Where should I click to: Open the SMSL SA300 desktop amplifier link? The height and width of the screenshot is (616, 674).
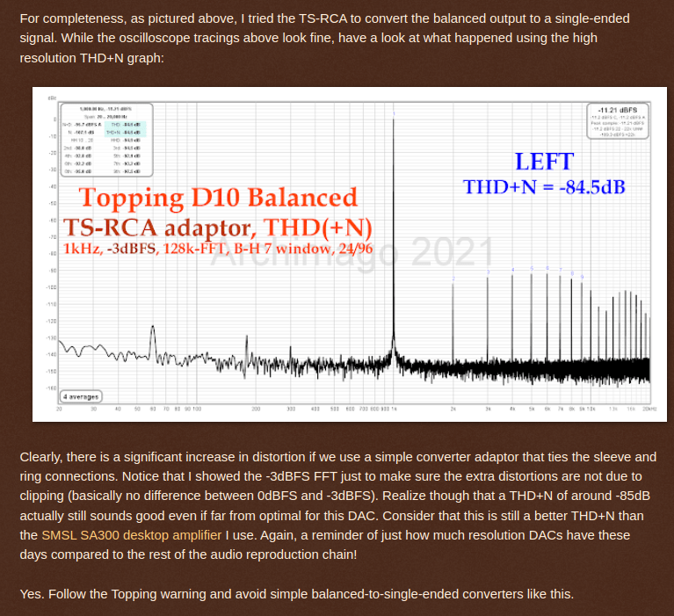point(132,535)
